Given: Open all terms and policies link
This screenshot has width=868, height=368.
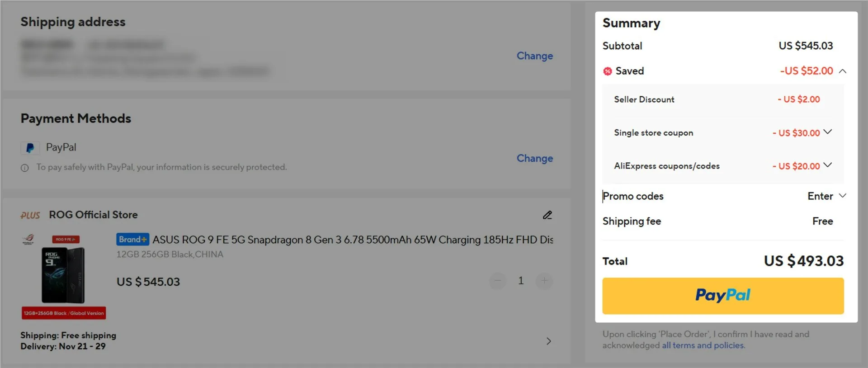Looking at the screenshot, I should click(x=703, y=345).
